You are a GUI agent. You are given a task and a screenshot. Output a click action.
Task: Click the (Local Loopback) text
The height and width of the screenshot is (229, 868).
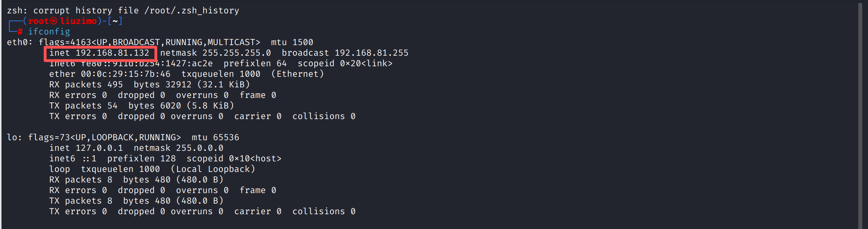(x=213, y=169)
